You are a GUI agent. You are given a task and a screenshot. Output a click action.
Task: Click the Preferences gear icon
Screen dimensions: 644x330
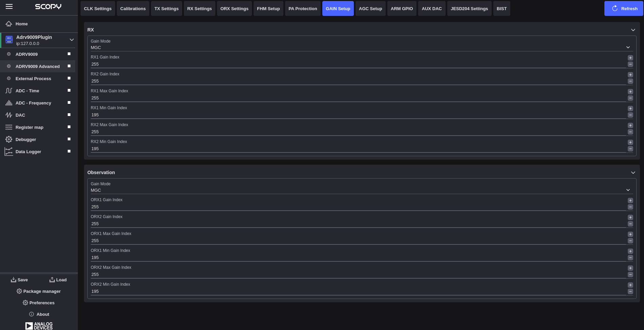[25, 303]
